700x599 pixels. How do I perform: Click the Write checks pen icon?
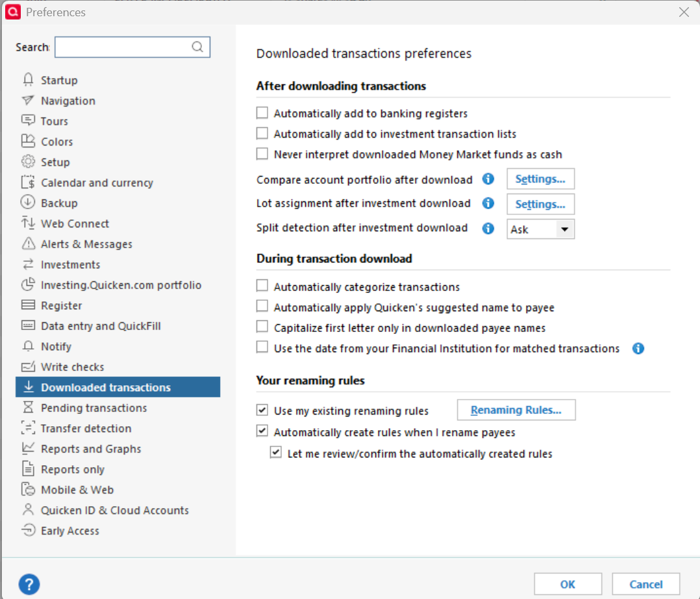point(28,366)
